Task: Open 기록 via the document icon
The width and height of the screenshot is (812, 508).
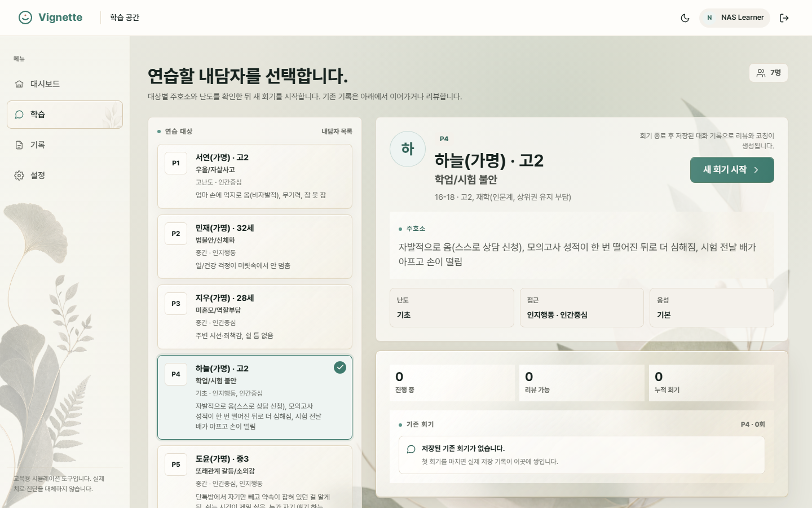Action: click(x=19, y=145)
